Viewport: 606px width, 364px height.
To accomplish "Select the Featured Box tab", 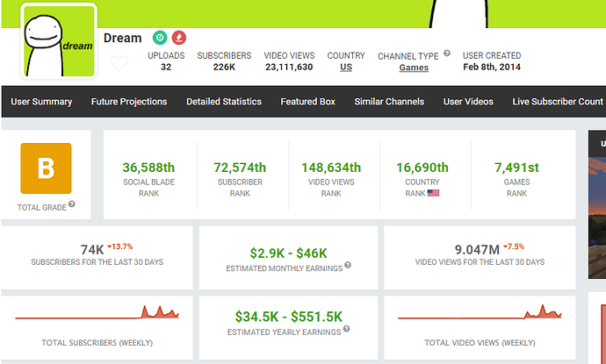I will pos(308,102).
